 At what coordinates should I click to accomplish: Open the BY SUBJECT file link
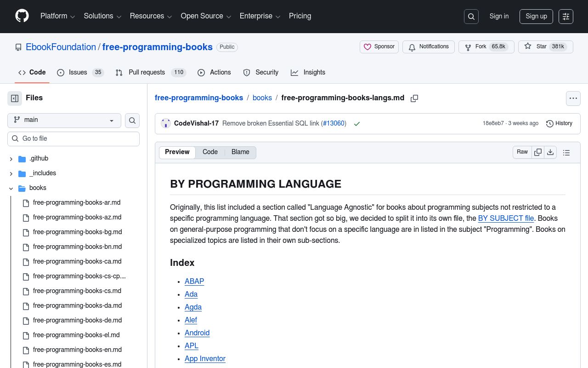pos(506,218)
